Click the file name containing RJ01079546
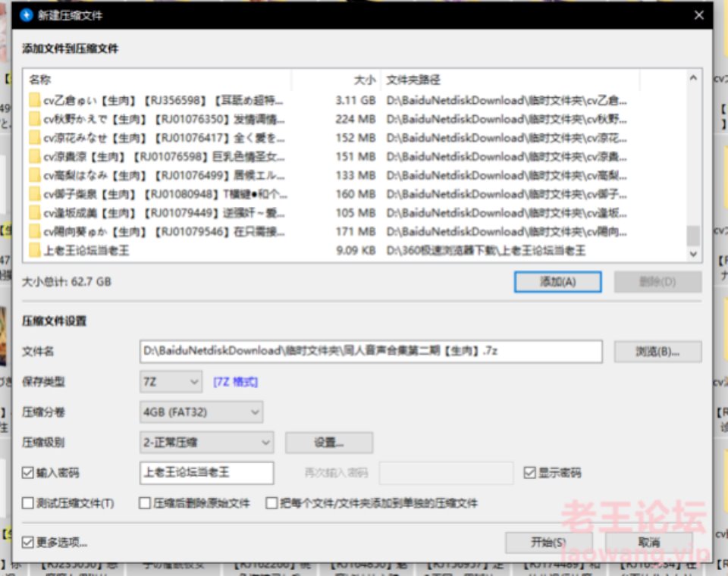The image size is (728, 576). [x=164, y=232]
